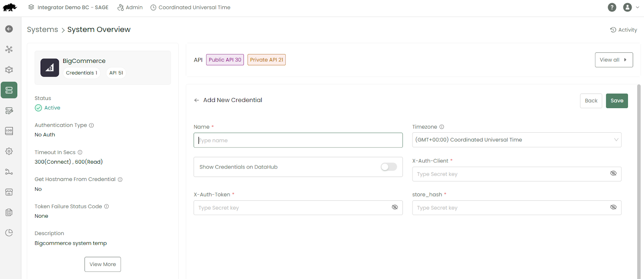This screenshot has height=279, width=644.
Task: Click the Admin label in header
Action: click(x=134, y=7)
